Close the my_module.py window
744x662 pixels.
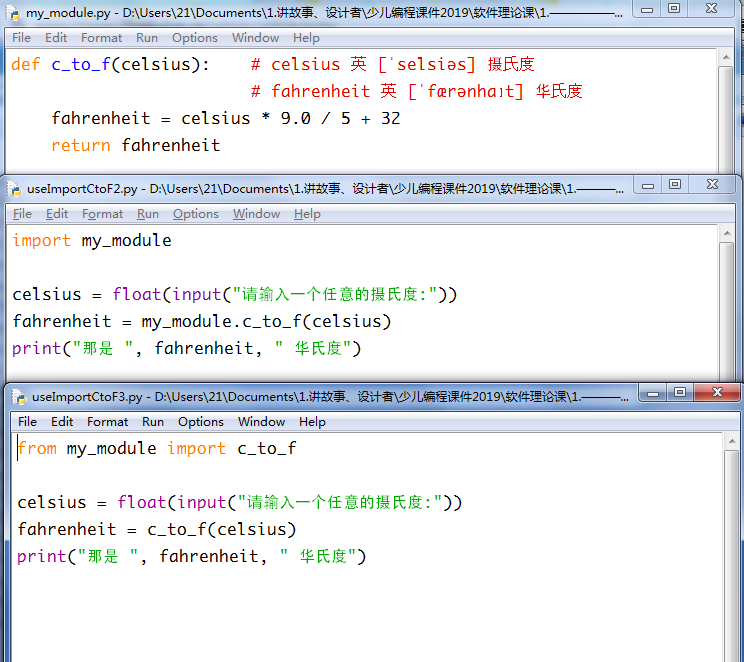(711, 9)
